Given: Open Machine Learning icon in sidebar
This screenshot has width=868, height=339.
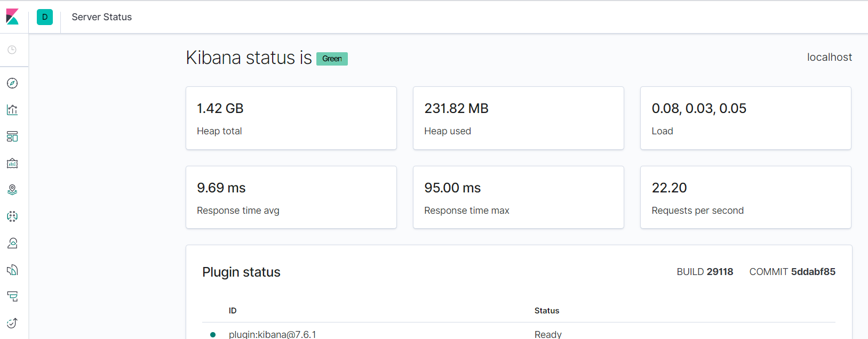Looking at the screenshot, I should point(12,216).
